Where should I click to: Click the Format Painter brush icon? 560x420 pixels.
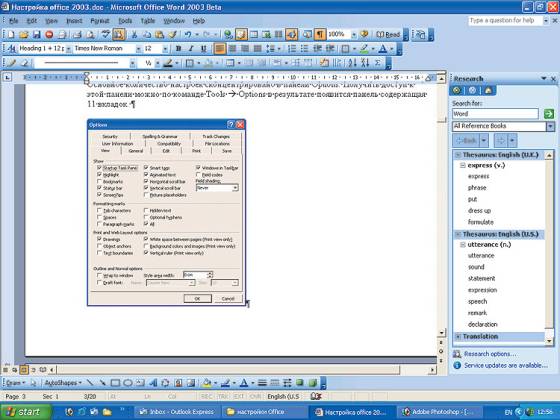pyautogui.click(x=172, y=35)
